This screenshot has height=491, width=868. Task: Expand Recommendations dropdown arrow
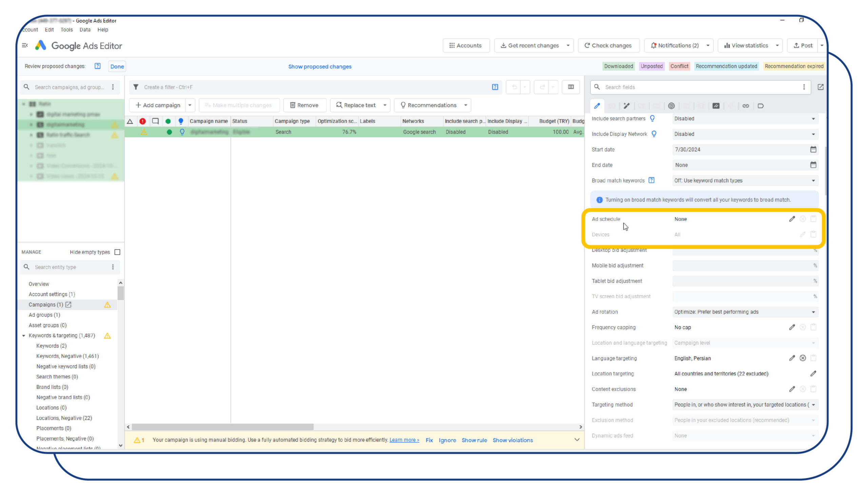click(466, 105)
